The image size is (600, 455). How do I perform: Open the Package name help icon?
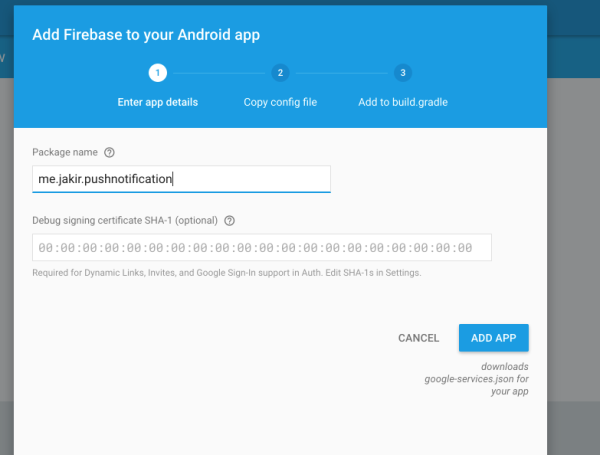pyautogui.click(x=109, y=153)
